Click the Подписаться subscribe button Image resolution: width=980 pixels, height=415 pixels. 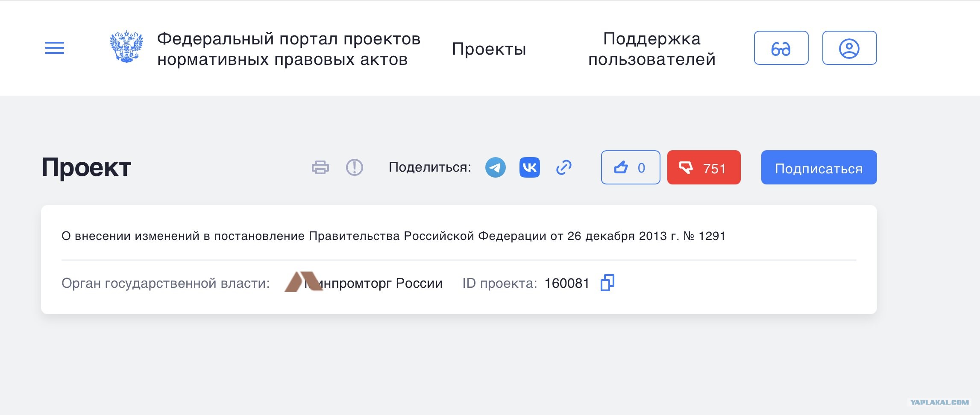(819, 167)
